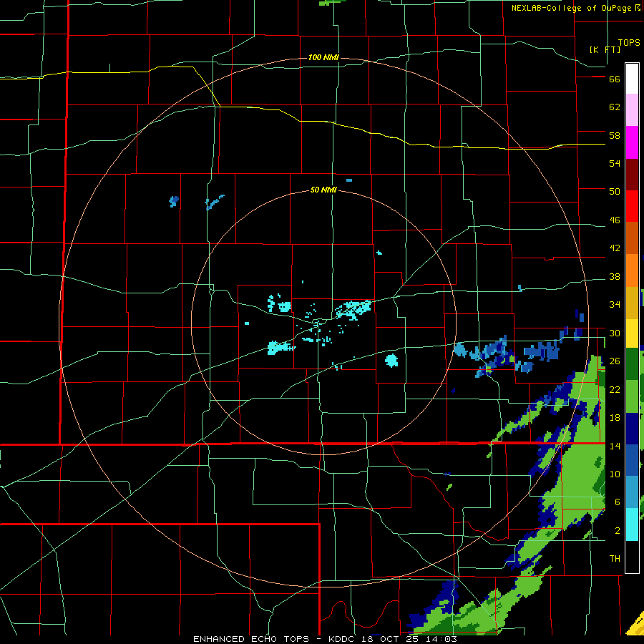Click the TH legend label

[x=615, y=559]
